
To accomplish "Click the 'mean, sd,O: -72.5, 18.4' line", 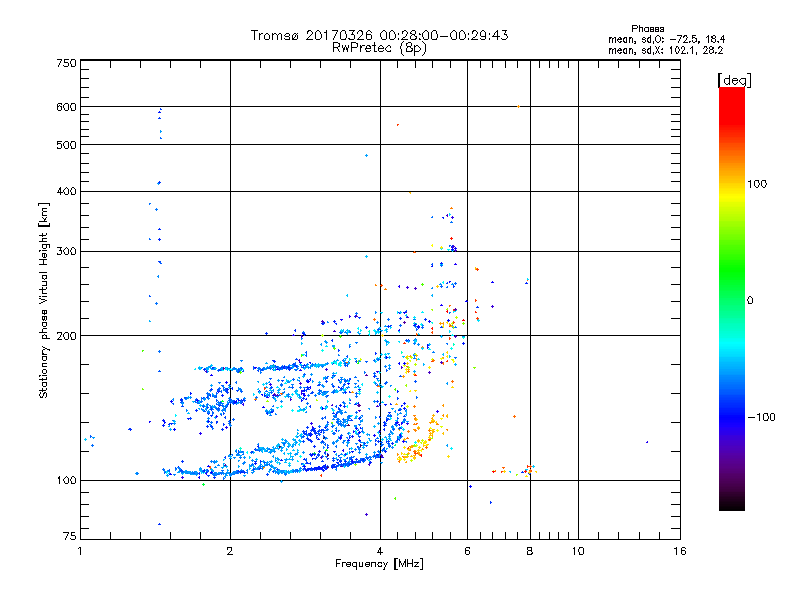I will coord(666,39).
